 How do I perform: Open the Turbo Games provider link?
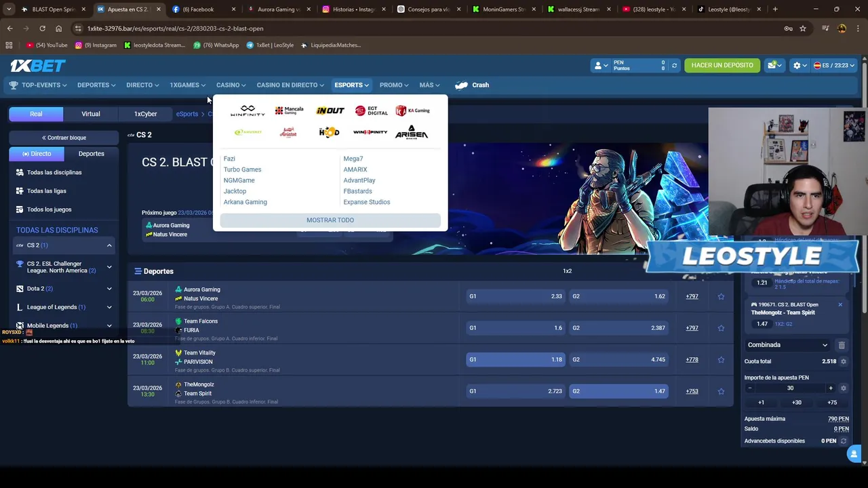tap(242, 169)
